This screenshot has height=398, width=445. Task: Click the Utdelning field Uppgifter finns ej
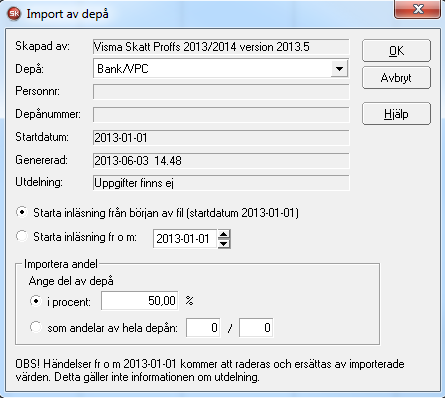(x=221, y=183)
